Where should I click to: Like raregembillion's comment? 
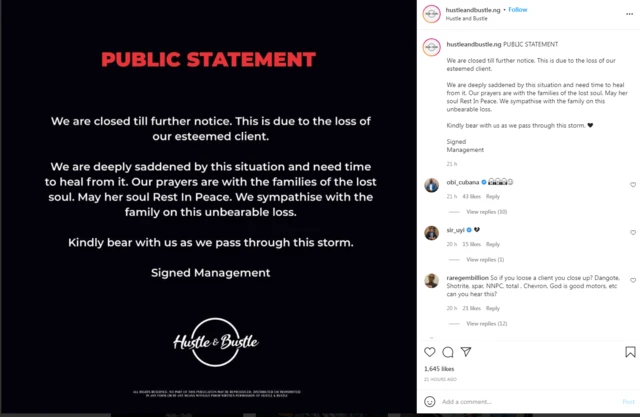632,279
